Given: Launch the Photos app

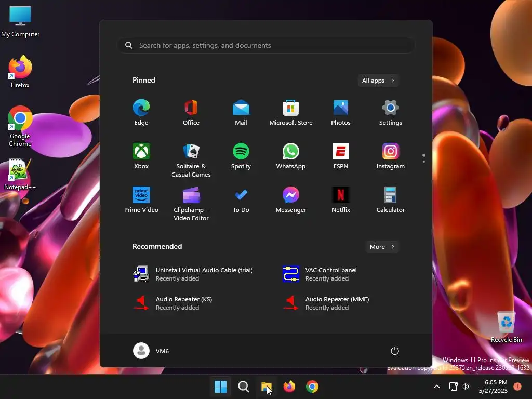Looking at the screenshot, I should tap(341, 113).
